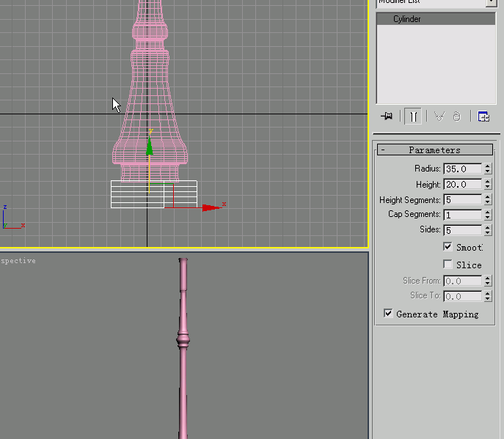Viewport: 504px width, 439px height.
Task: Toggle Generate Mapping checkbox
Action: (388, 314)
